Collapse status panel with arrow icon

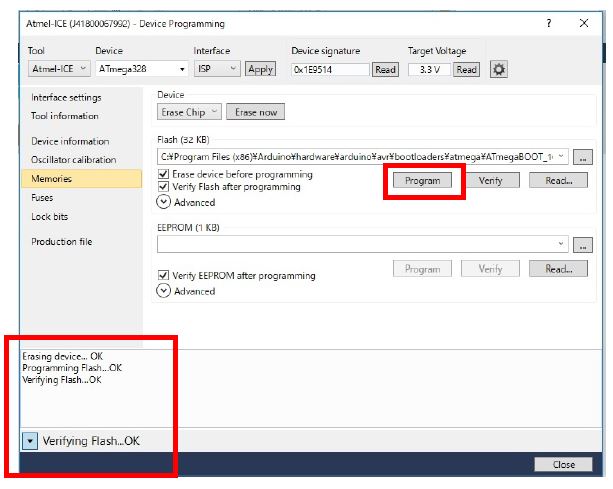point(29,440)
